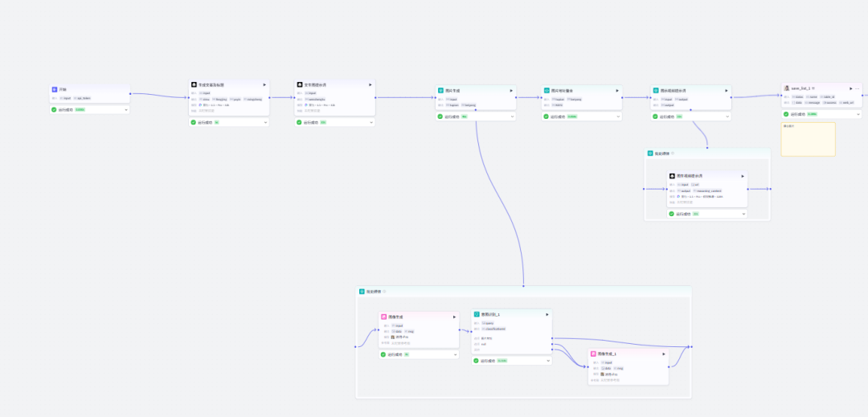Click the teal icon of 图片生成 node
The image size is (868, 417).
440,90
